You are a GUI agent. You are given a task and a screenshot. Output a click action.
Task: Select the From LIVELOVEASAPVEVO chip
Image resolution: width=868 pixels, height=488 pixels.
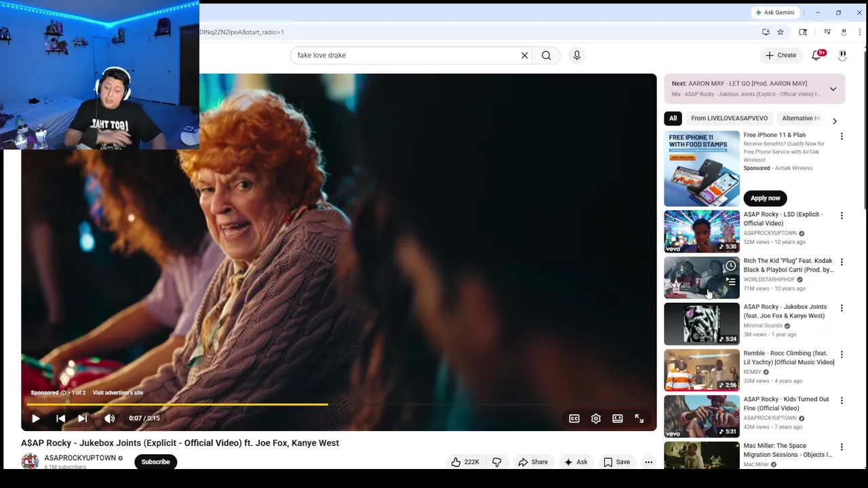coord(729,118)
